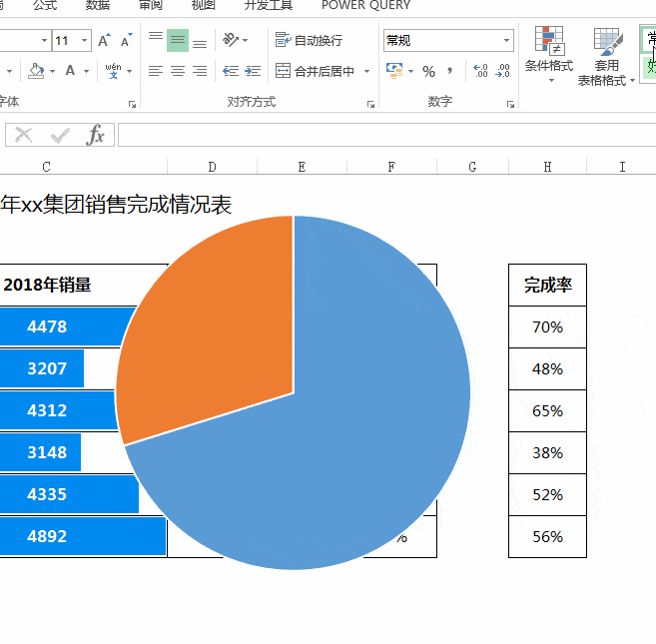This screenshot has height=644, width=656.
Task: Switch to the 视图 ribbon tab
Action: (x=204, y=5)
